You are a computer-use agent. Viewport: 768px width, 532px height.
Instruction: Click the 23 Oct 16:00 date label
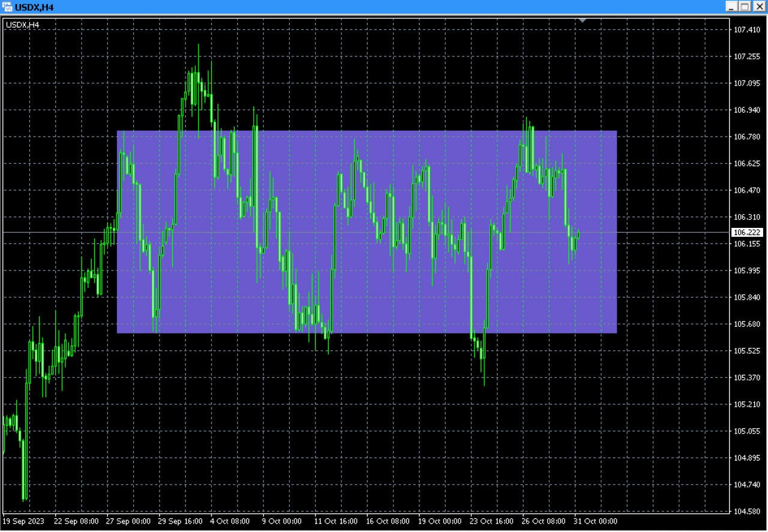pos(491,521)
